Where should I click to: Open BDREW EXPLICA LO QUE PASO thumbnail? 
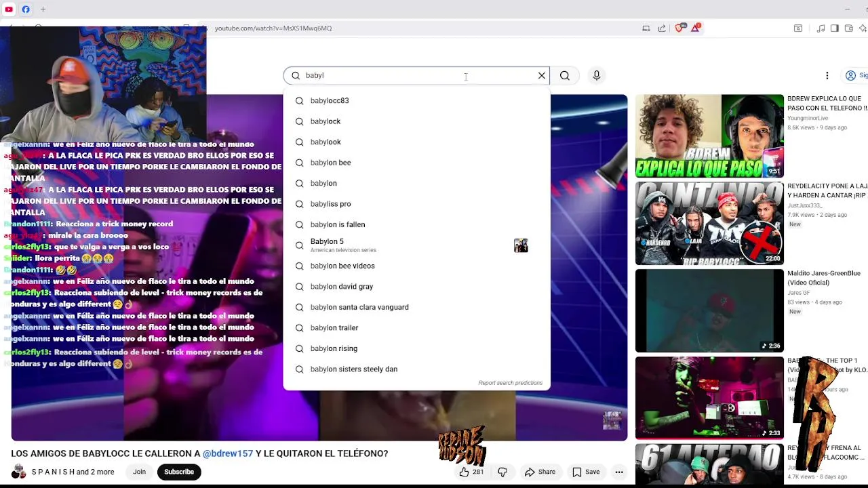coord(709,136)
